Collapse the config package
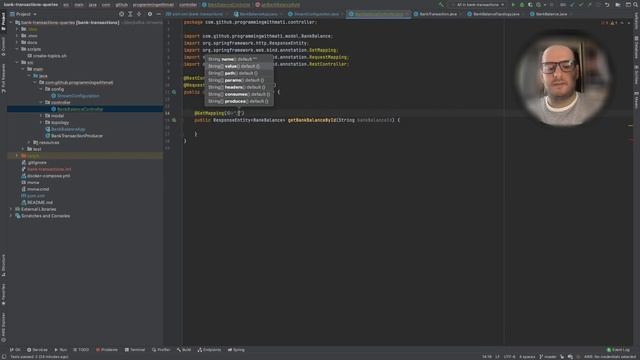 tap(41, 89)
